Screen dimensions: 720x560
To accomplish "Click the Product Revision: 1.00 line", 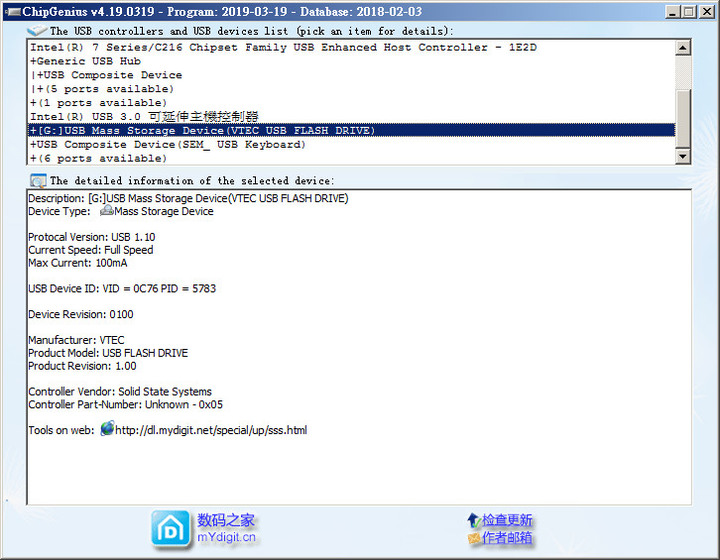I will pyautogui.click(x=82, y=366).
